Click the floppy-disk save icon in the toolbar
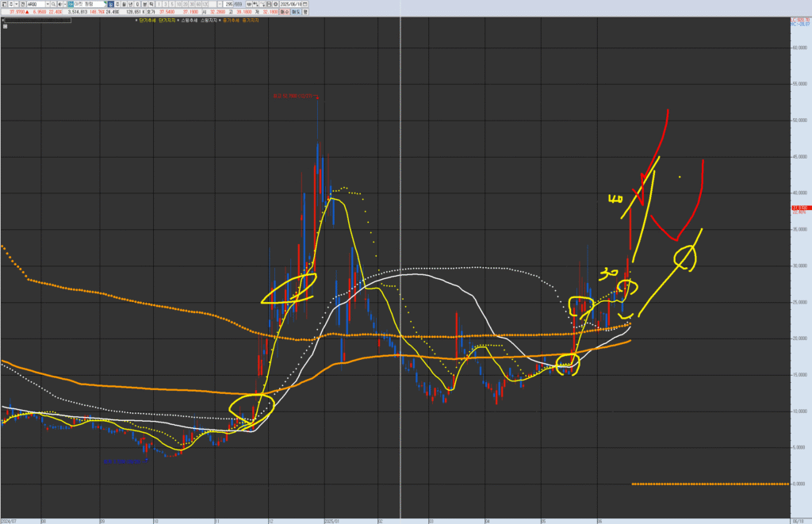Image resolution: width=812 pixels, height=524 pixels. point(269,4)
